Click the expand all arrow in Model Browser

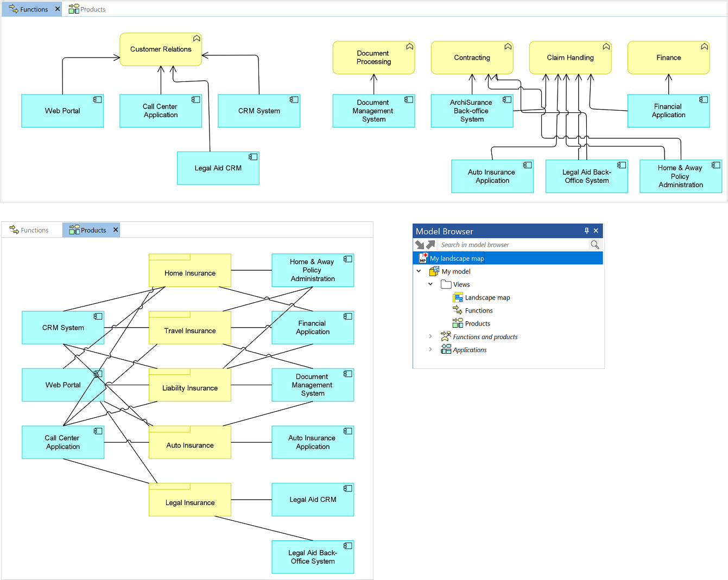[x=431, y=245]
